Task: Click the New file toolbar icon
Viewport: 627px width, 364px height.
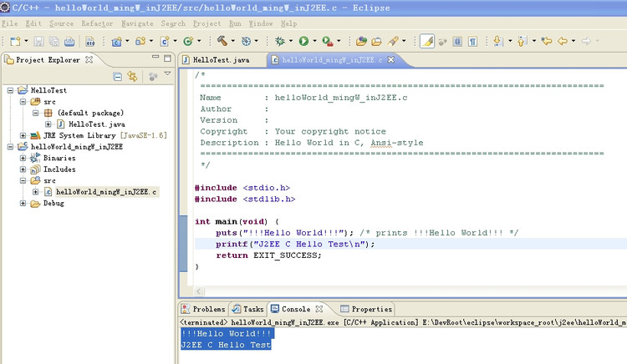Action: click(x=14, y=41)
